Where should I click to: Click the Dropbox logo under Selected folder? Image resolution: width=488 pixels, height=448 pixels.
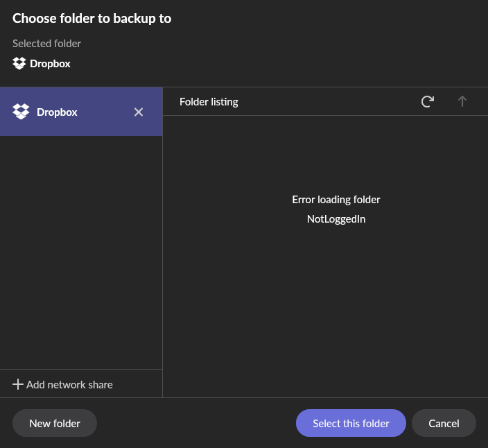tap(19, 64)
